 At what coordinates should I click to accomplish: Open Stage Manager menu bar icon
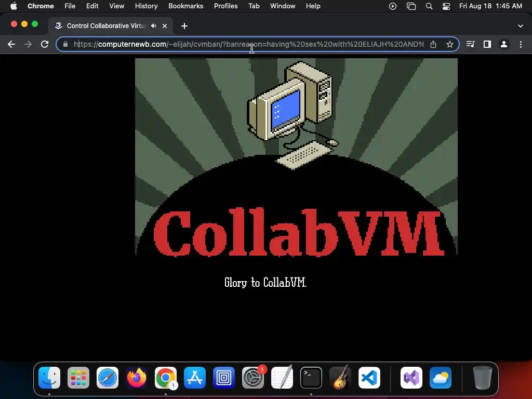point(411,6)
